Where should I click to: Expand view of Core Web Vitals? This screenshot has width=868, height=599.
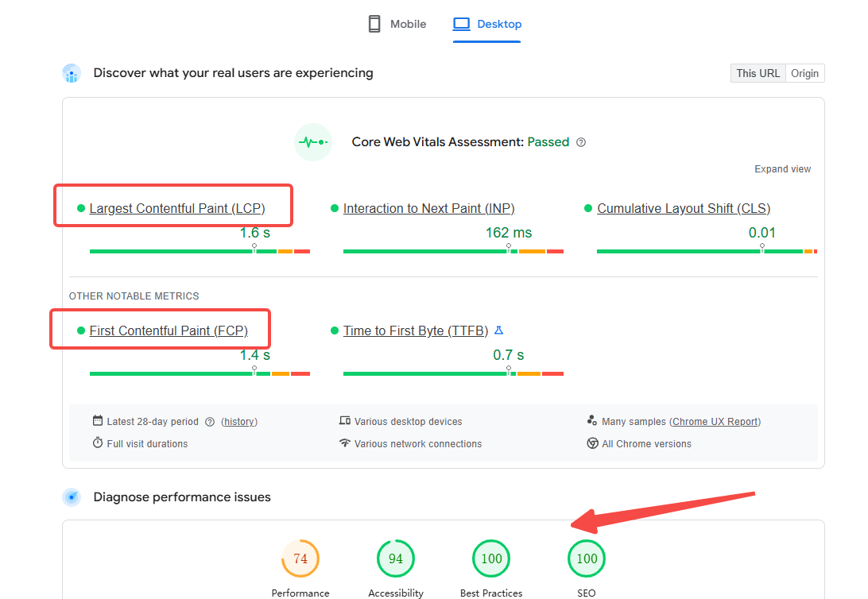click(x=782, y=169)
